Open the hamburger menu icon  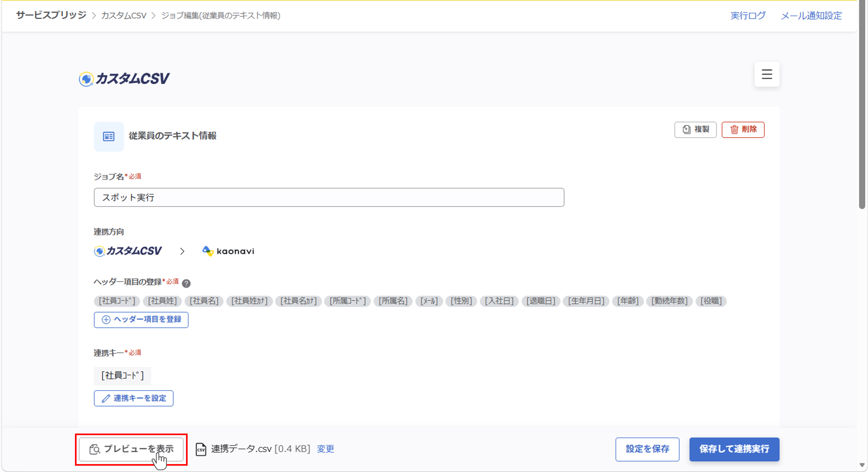767,74
